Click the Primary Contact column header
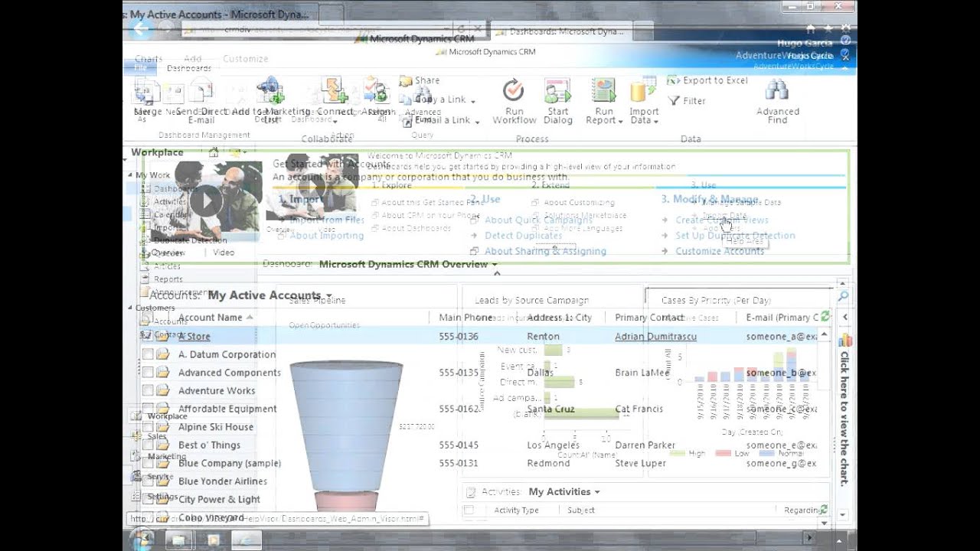980x551 pixels. tap(649, 317)
